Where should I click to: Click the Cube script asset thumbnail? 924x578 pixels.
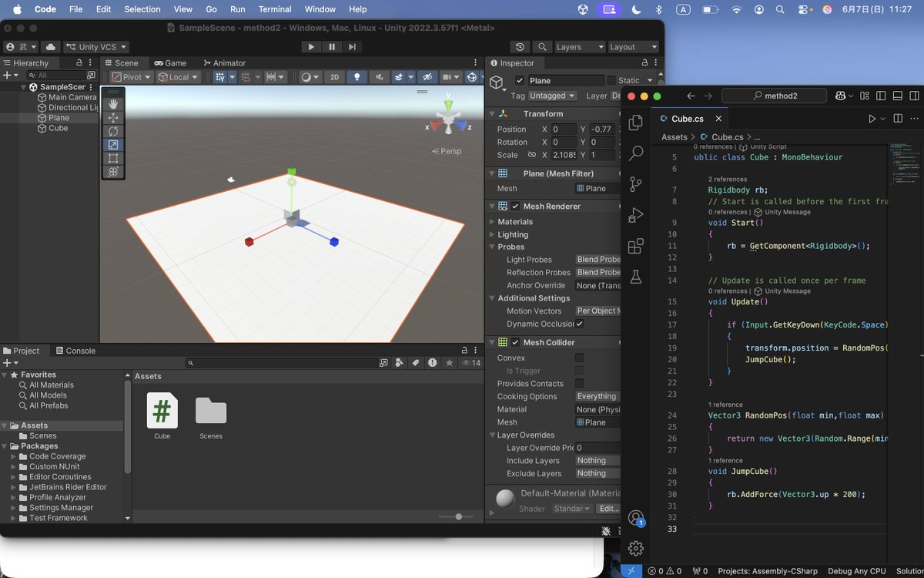click(x=162, y=411)
